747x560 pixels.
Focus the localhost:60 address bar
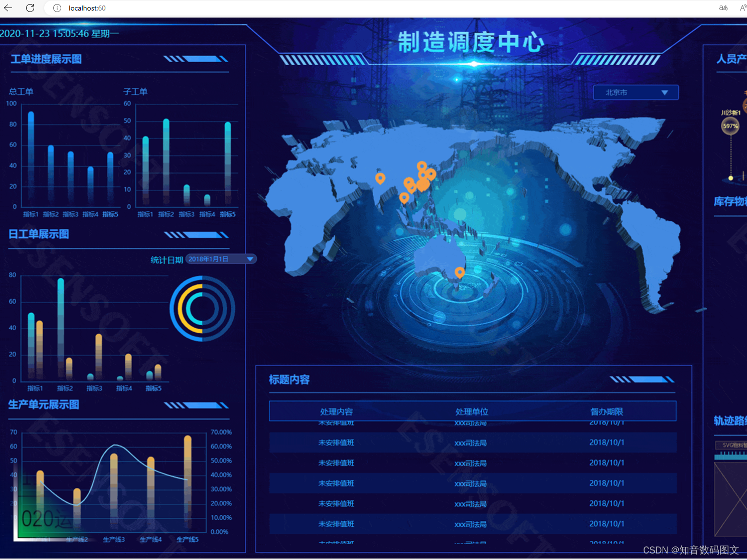(x=87, y=8)
